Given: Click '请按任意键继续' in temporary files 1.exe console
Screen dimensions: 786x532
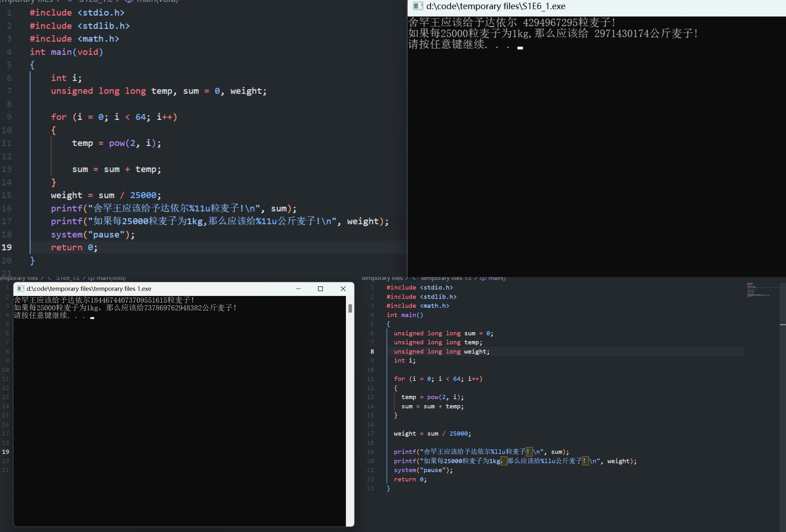Looking at the screenshot, I should click(x=41, y=315).
